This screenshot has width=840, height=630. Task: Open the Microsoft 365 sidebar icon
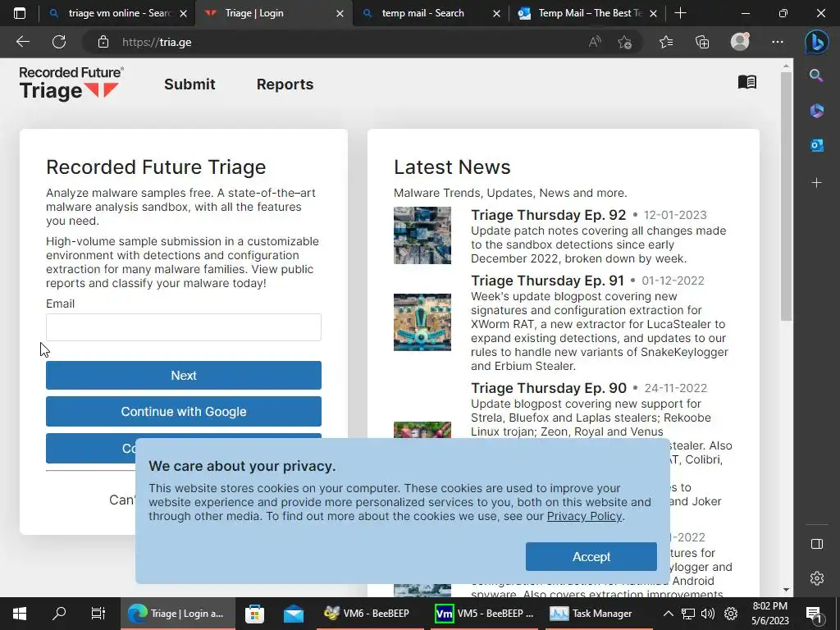(x=816, y=111)
